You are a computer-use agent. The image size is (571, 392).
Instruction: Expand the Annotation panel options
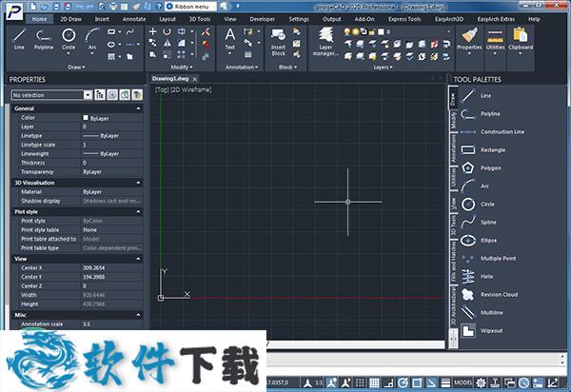tap(242, 67)
